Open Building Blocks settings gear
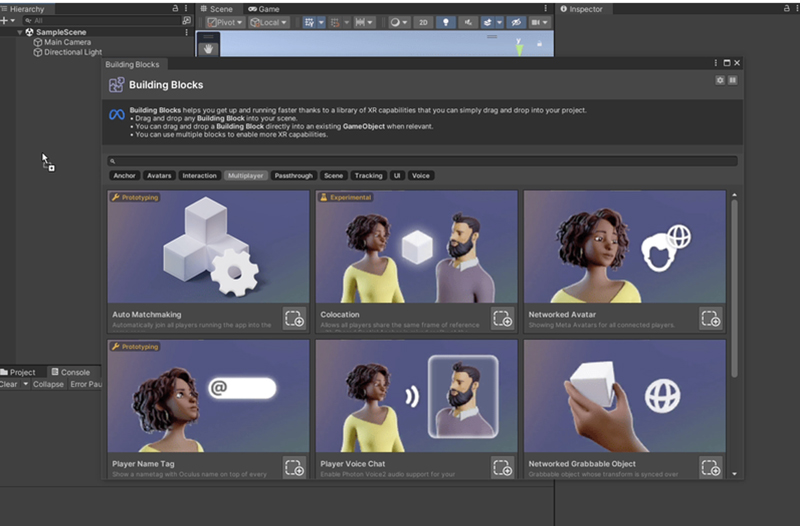The height and width of the screenshot is (526, 800). 720,80
